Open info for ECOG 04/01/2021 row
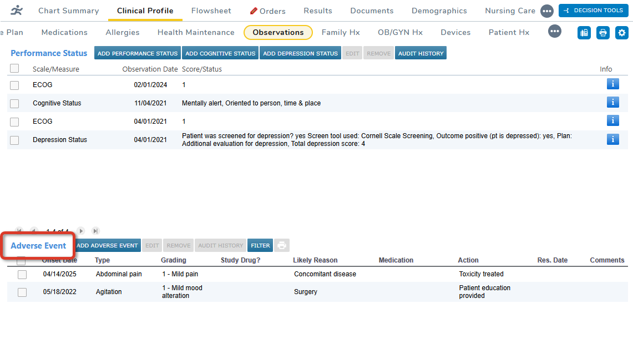 613,120
